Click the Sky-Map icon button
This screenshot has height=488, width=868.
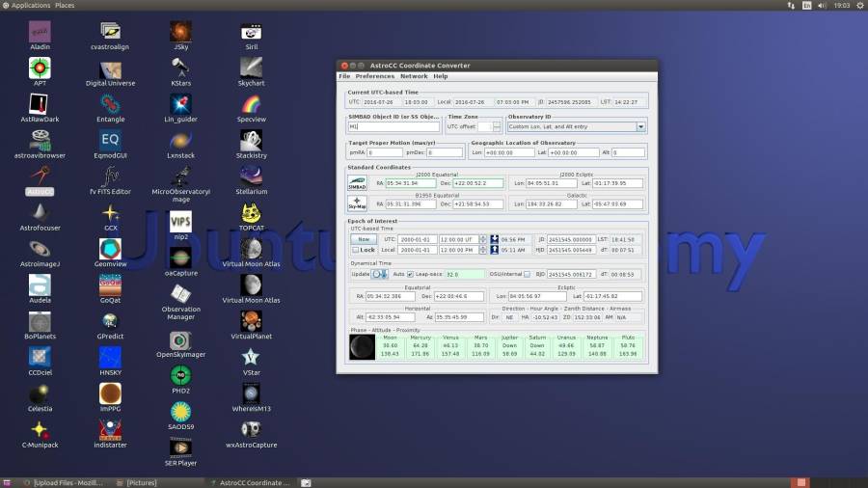357,203
